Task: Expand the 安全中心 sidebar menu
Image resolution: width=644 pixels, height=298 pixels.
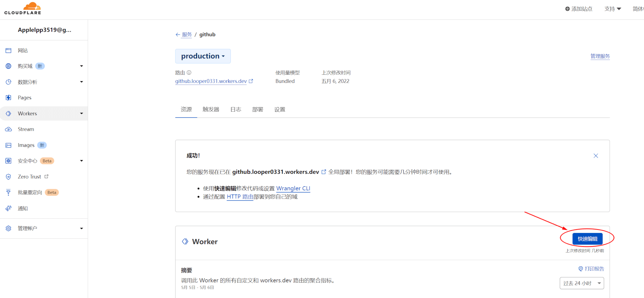Action: [x=81, y=161]
